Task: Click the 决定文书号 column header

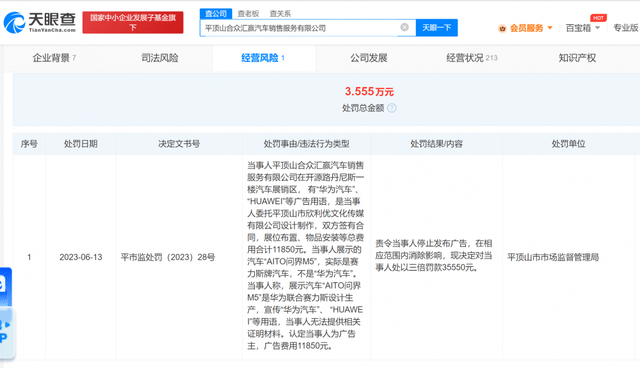Action: click(179, 144)
